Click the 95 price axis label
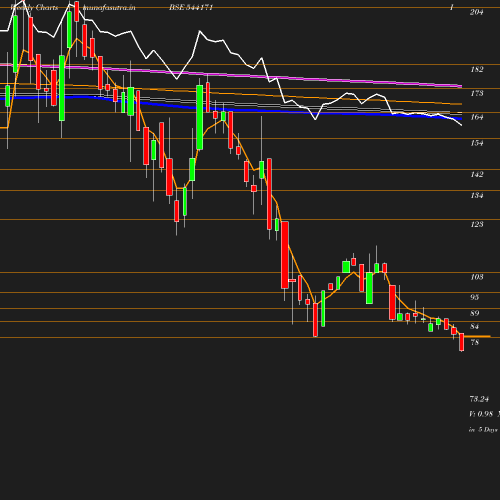 (x=475, y=297)
